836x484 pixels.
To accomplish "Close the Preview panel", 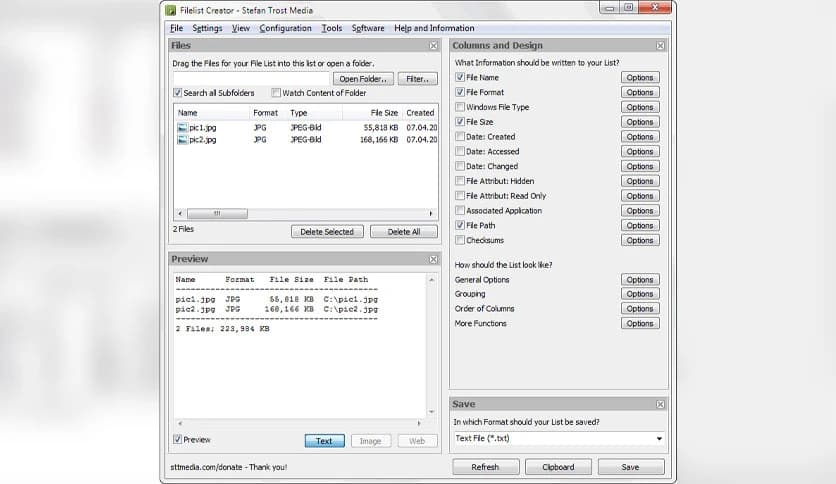I will pyautogui.click(x=433, y=259).
